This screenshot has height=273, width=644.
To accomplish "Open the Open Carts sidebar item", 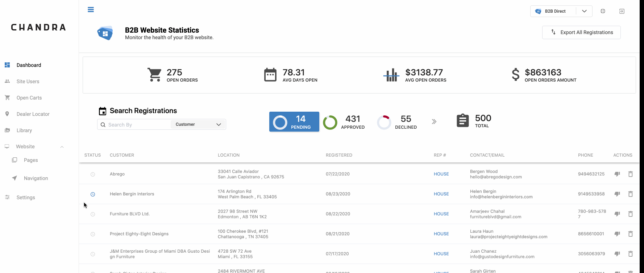I will (29, 98).
